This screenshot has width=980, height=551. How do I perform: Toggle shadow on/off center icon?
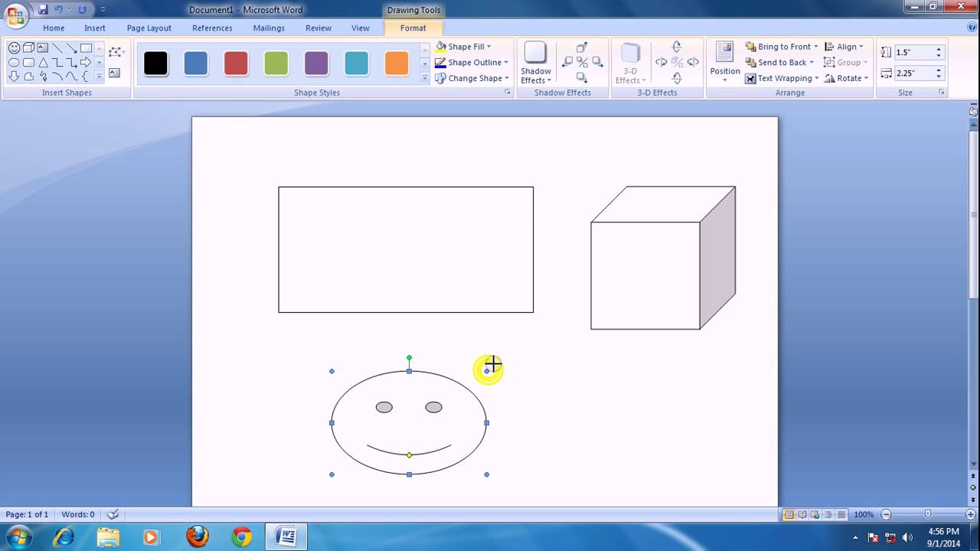582,63
